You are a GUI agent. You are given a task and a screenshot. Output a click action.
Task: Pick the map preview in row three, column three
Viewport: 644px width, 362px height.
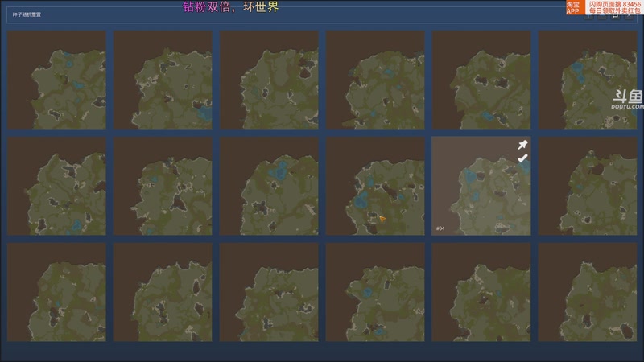pyautogui.click(x=269, y=292)
